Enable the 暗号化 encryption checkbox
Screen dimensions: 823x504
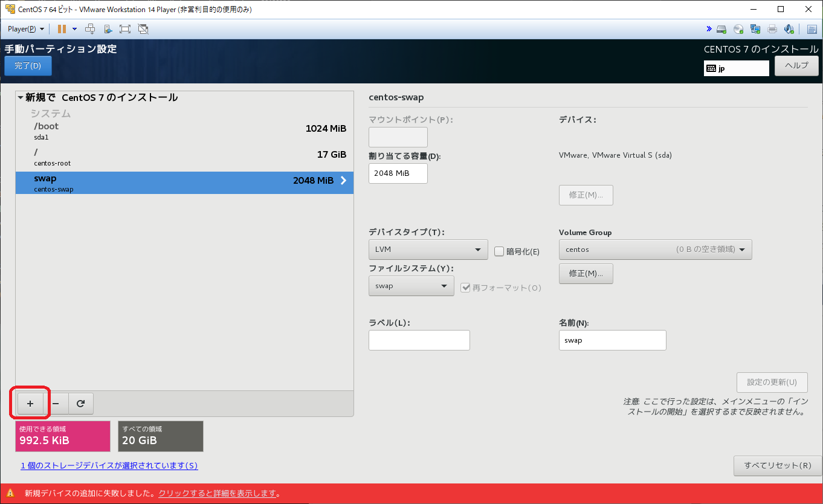point(499,251)
